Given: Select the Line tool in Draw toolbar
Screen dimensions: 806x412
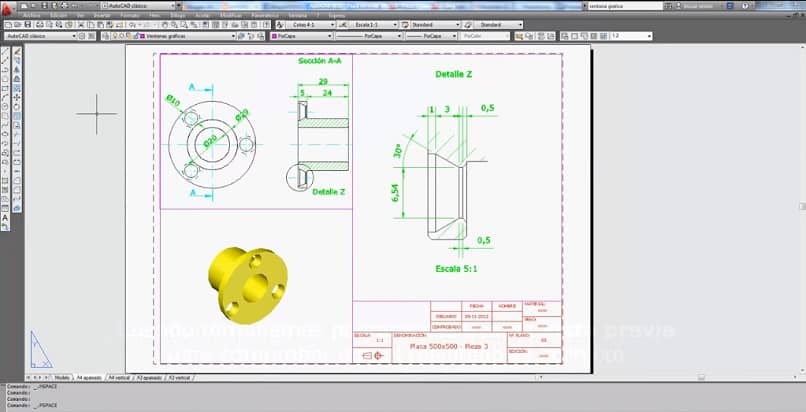Looking at the screenshot, I should [x=6, y=51].
